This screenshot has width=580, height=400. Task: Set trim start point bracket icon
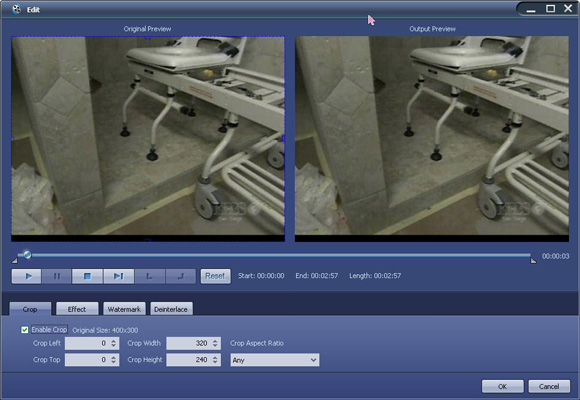pos(150,276)
